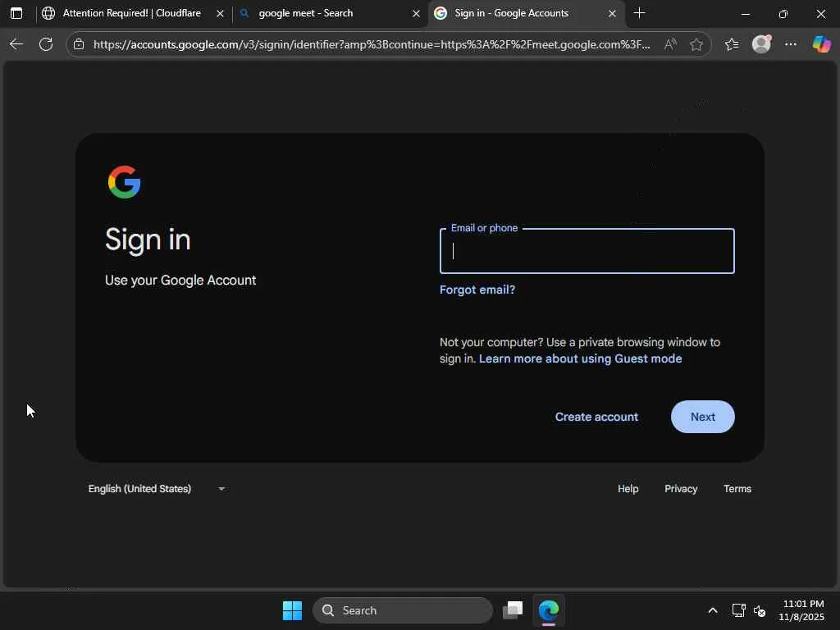840x630 pixels.
Task: Open Task View on the taskbar
Action: [513, 610]
